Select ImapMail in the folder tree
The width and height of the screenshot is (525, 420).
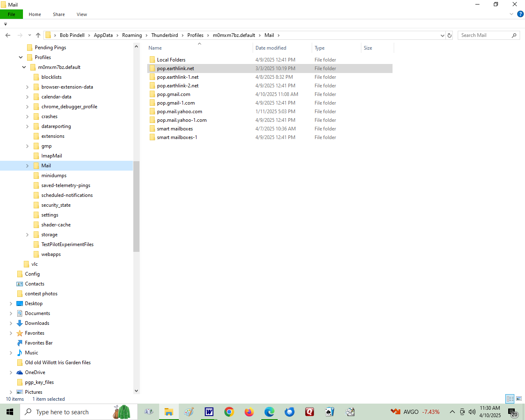(x=52, y=156)
